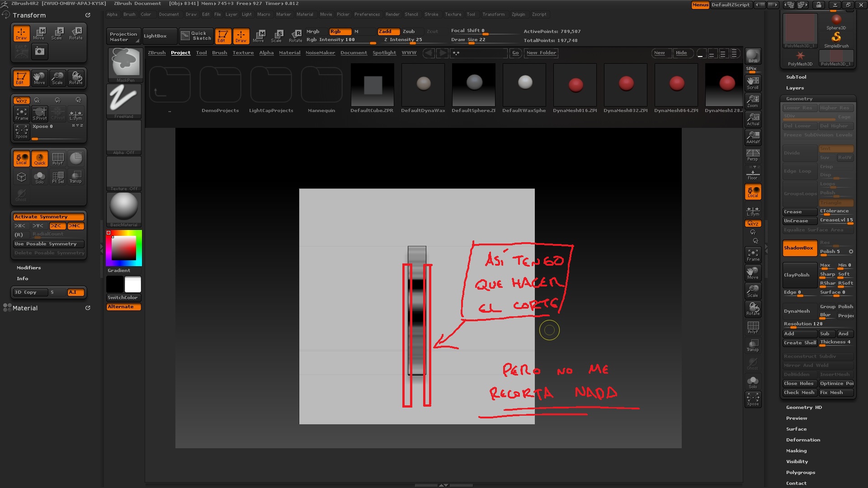Expand the Deformation section

(x=802, y=440)
